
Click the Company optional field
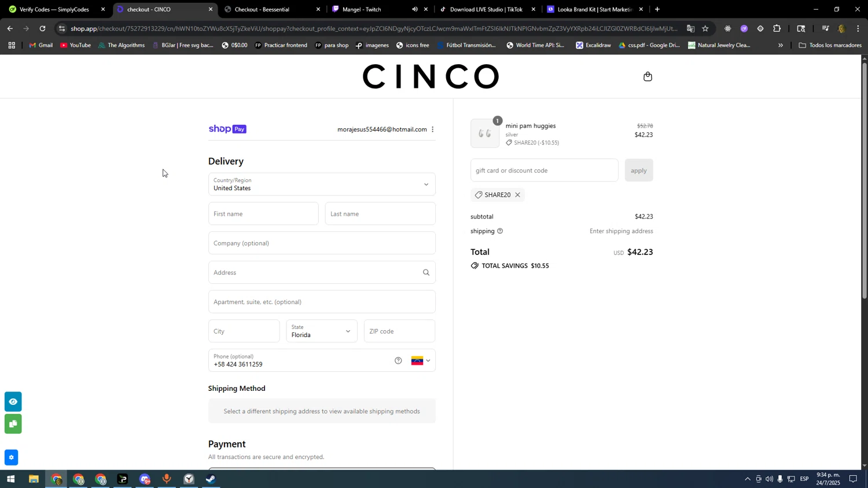[x=322, y=243]
